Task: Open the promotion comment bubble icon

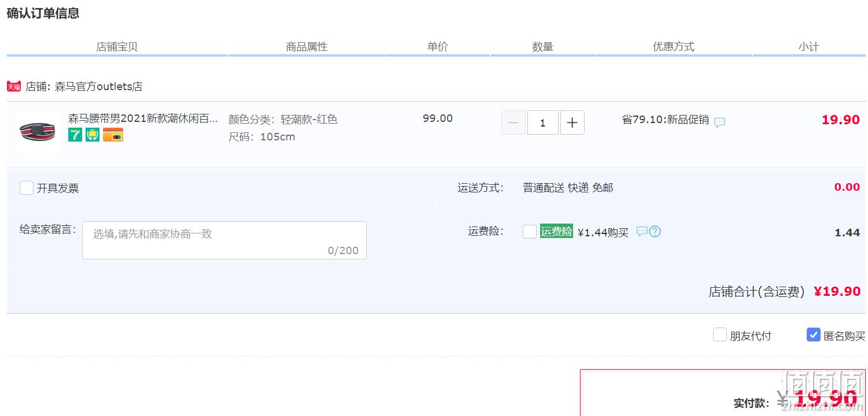Action: (x=719, y=122)
